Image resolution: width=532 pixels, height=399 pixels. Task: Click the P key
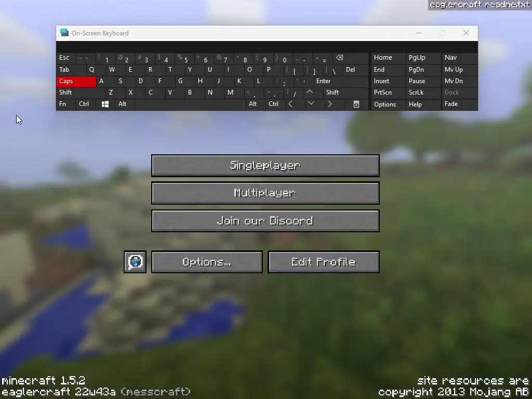(273, 70)
